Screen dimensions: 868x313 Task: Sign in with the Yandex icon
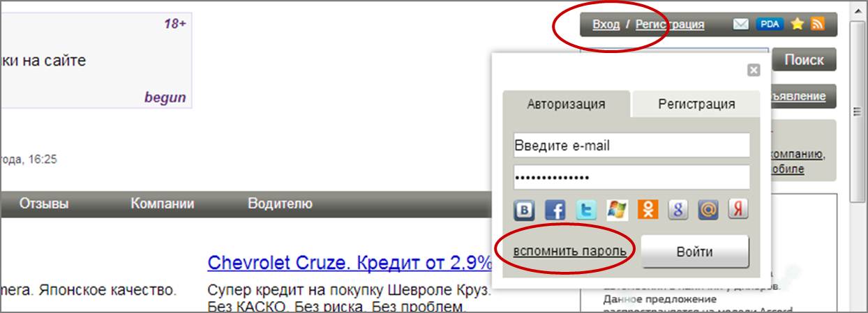click(x=739, y=210)
